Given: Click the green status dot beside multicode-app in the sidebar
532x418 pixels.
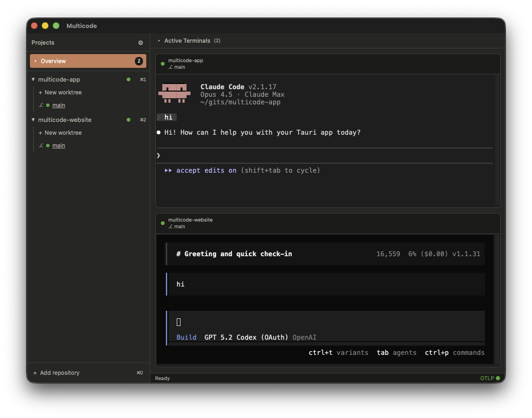Looking at the screenshot, I should pyautogui.click(x=129, y=79).
